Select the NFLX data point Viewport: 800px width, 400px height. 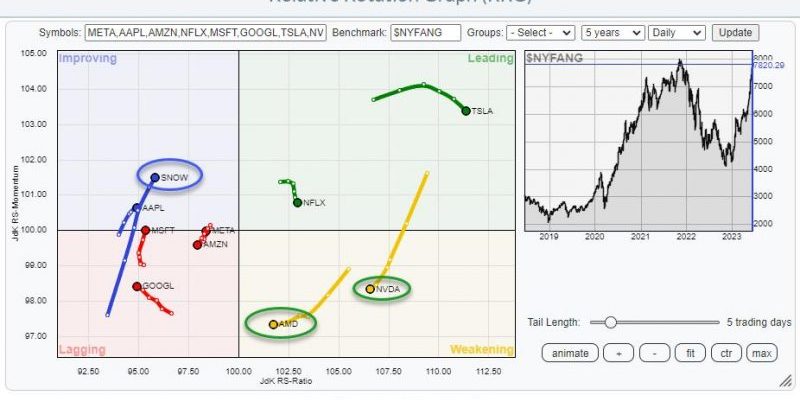297,203
